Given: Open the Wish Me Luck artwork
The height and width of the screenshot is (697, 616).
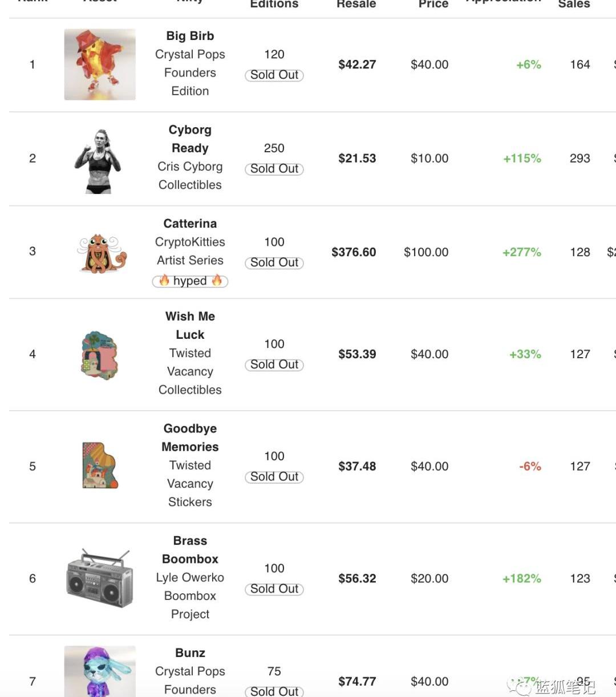Looking at the screenshot, I should pos(100,355).
